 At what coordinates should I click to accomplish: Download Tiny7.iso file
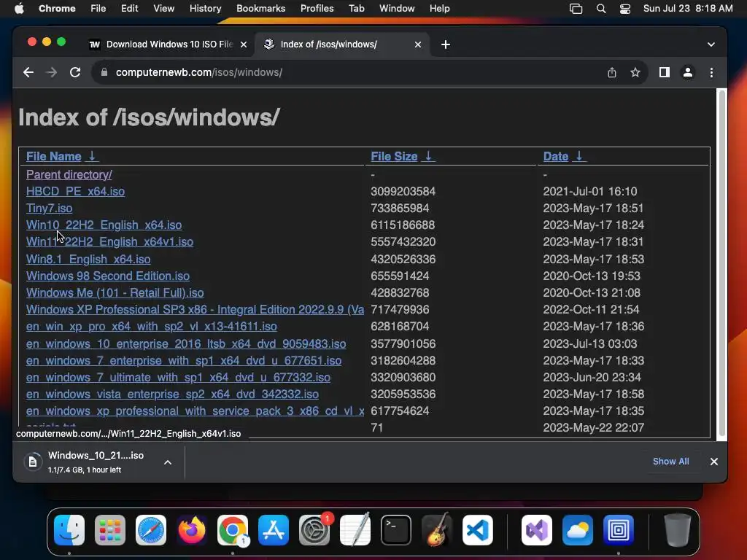pos(49,208)
